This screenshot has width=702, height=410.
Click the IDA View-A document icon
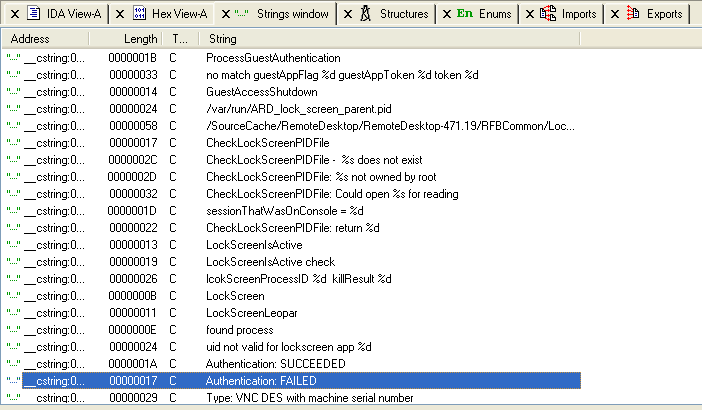pos(34,13)
